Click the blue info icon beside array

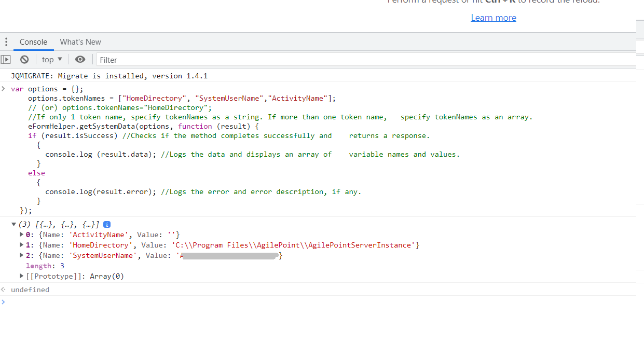click(x=107, y=225)
